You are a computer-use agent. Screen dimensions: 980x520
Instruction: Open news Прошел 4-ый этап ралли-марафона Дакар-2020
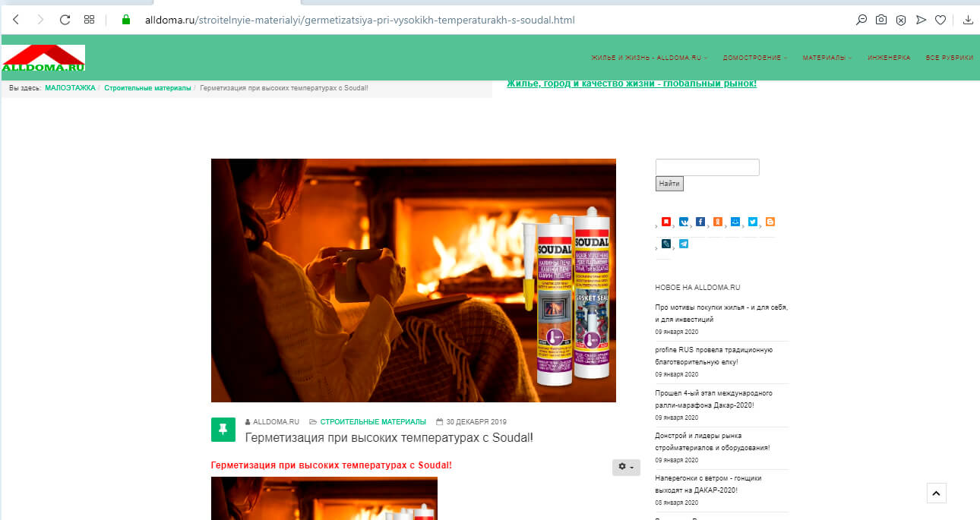coord(713,399)
